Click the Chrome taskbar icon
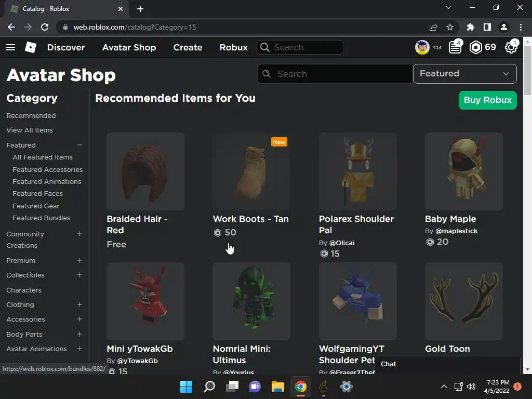Screen dimensions: 532x399 pos(301,387)
